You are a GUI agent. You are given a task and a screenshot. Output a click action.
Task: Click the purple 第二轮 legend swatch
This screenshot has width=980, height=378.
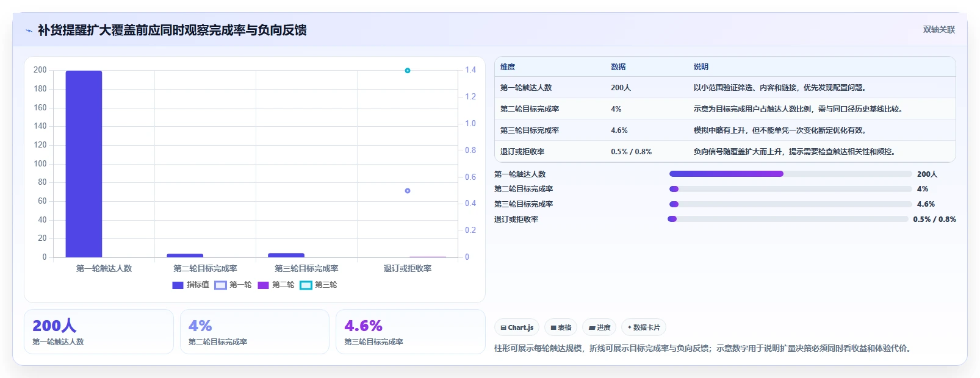tap(263, 285)
